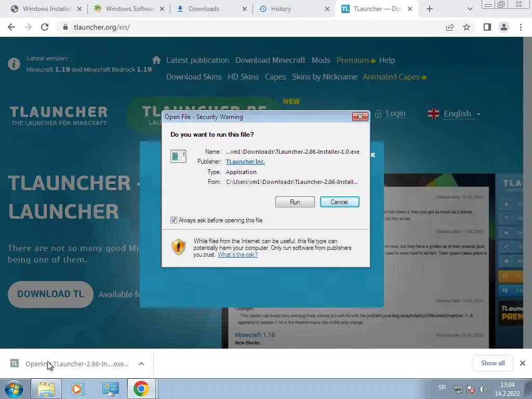
Task: Open a new browser tab
Action: (x=430, y=9)
